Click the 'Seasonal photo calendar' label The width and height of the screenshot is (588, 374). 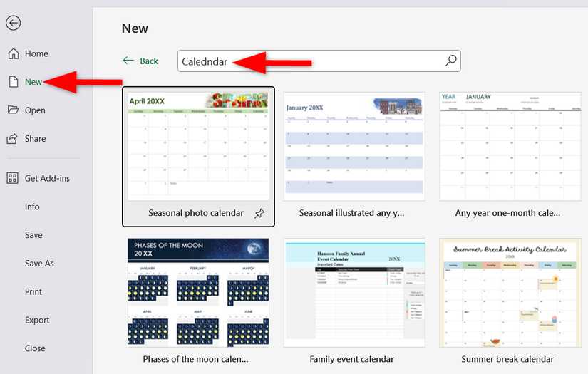click(x=196, y=213)
